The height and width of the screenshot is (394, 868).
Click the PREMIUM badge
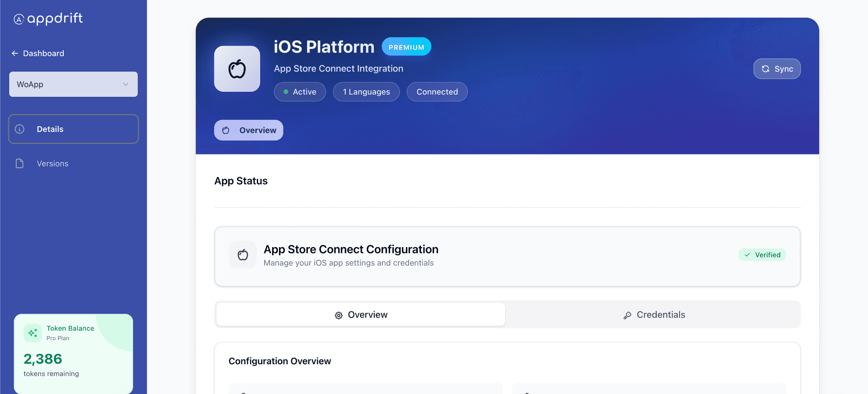pos(406,47)
